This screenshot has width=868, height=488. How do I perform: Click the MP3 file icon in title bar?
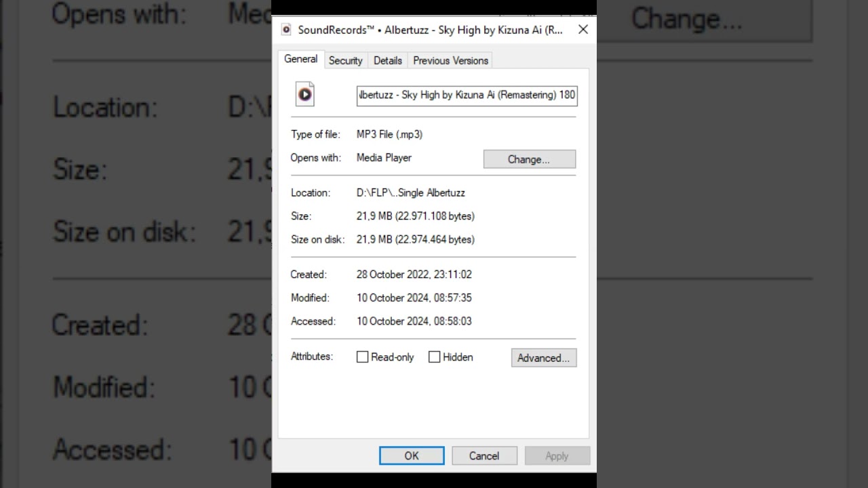click(286, 29)
